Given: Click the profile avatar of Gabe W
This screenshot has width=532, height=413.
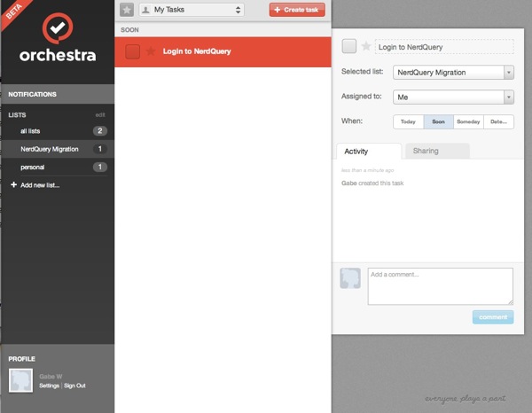Looking at the screenshot, I should 20,380.
